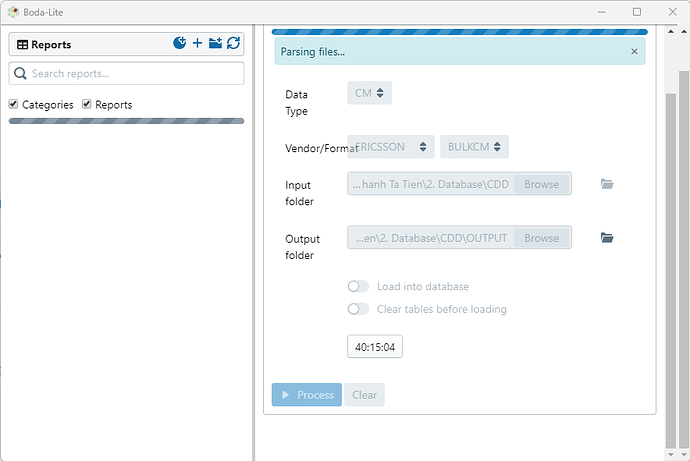Click the Vendor/Format label

pyautogui.click(x=322, y=148)
